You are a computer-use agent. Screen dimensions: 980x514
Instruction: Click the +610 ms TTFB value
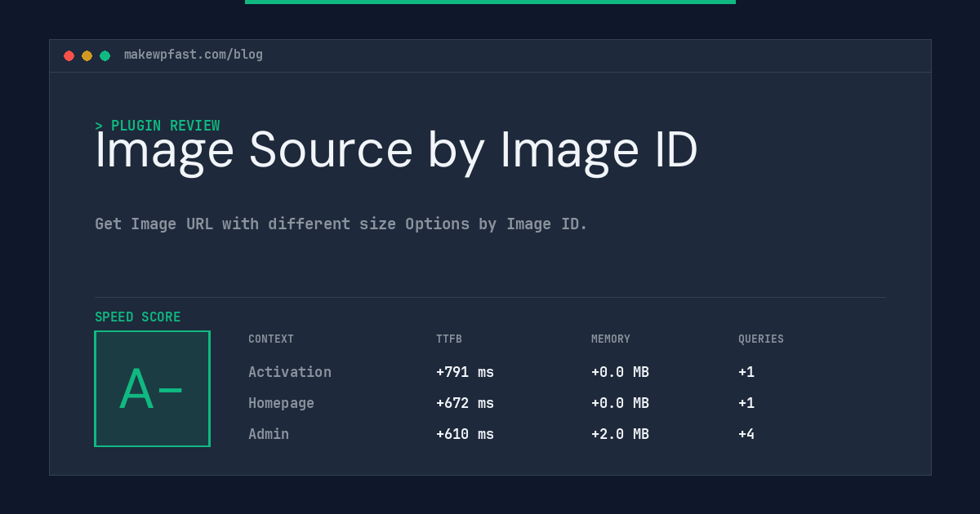465,434
